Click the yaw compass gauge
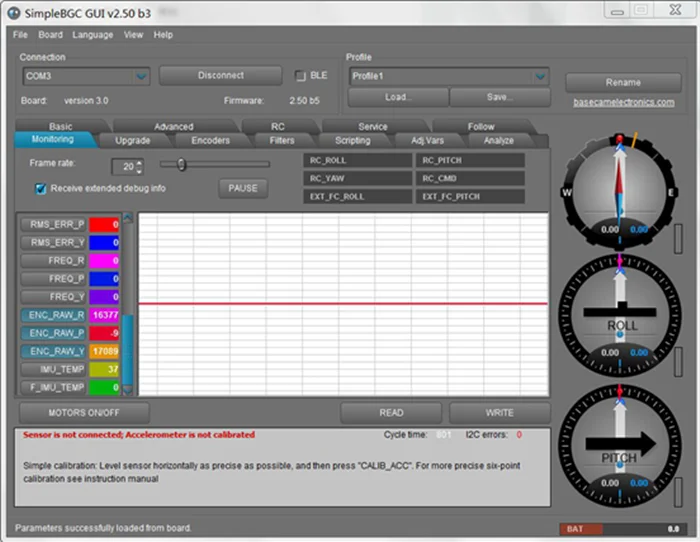The width and height of the screenshot is (700, 542). 619,190
